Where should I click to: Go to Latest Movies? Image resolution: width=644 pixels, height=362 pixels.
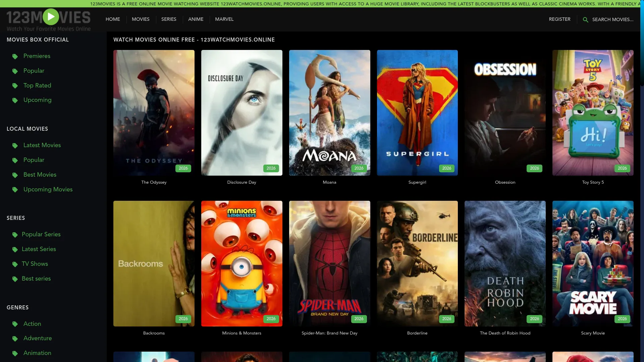[42, 145]
